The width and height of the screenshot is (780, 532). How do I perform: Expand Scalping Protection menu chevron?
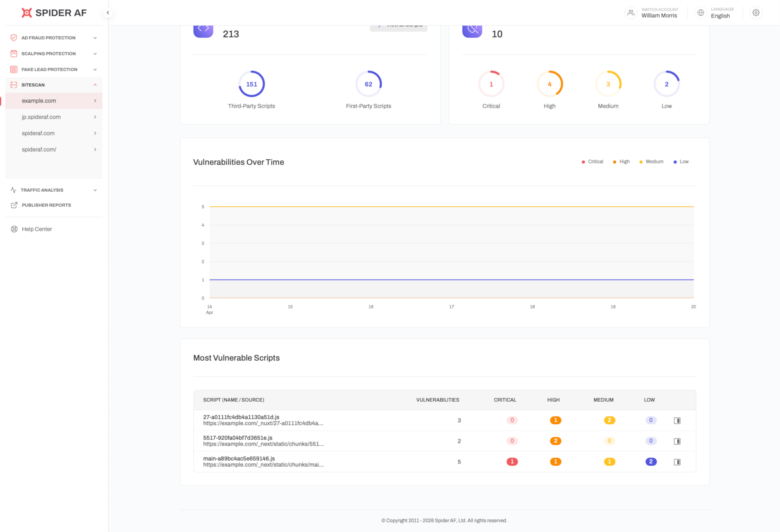(x=95, y=54)
